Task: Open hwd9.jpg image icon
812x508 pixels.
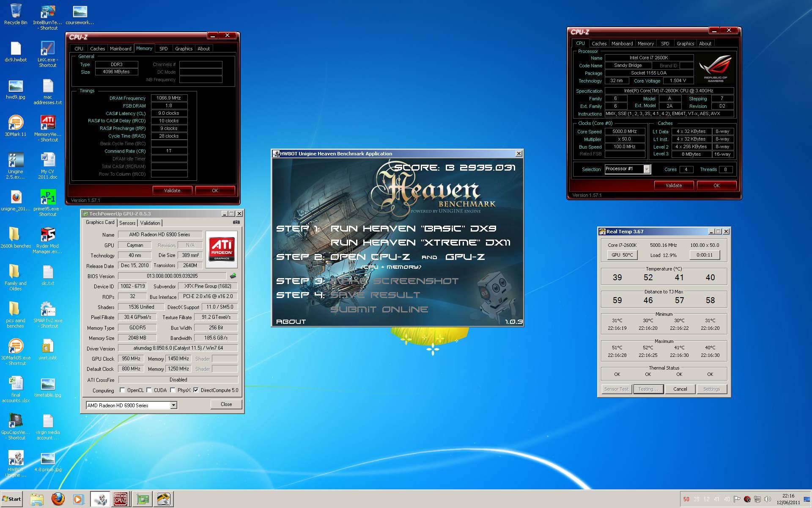Action: tap(16, 89)
